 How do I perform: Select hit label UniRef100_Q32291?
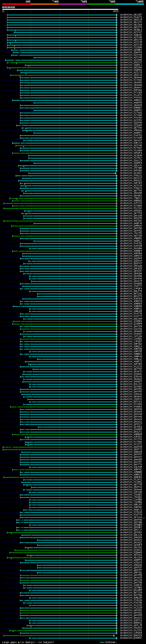(131, 329)
